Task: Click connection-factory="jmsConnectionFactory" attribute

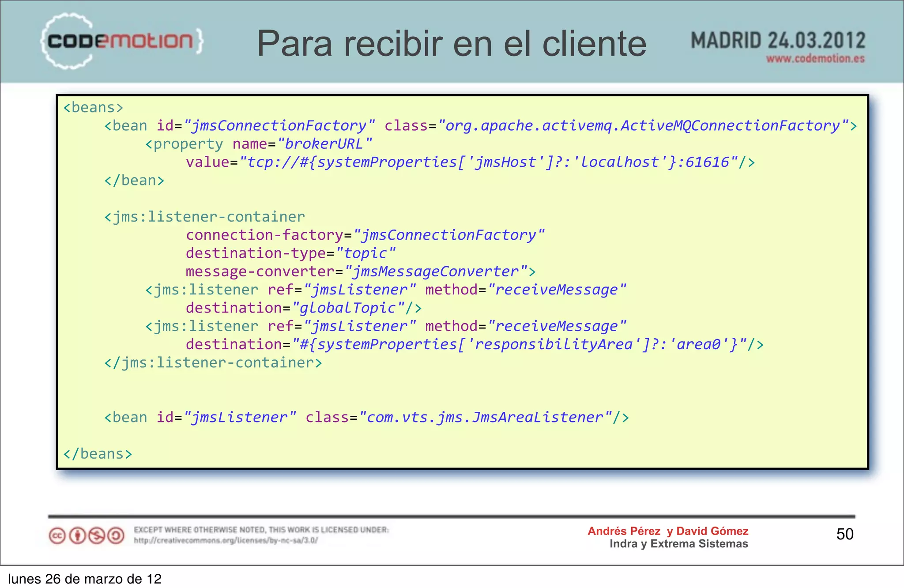Action: pos(365,235)
